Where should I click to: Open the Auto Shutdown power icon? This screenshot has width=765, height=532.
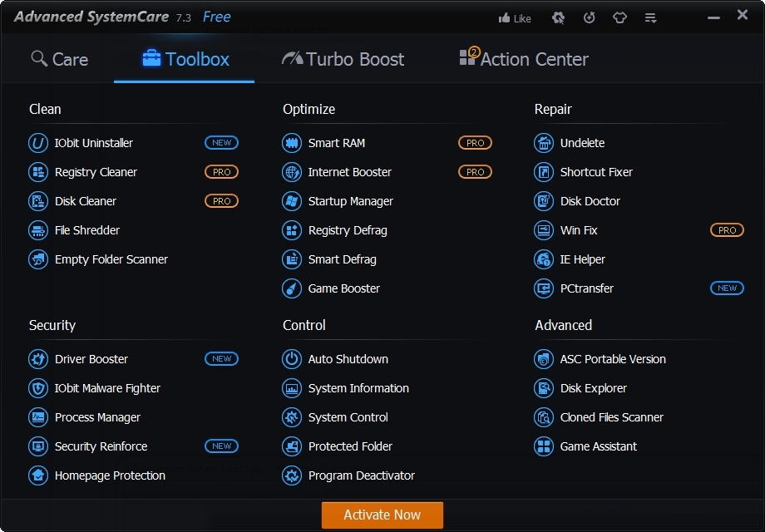pos(292,359)
